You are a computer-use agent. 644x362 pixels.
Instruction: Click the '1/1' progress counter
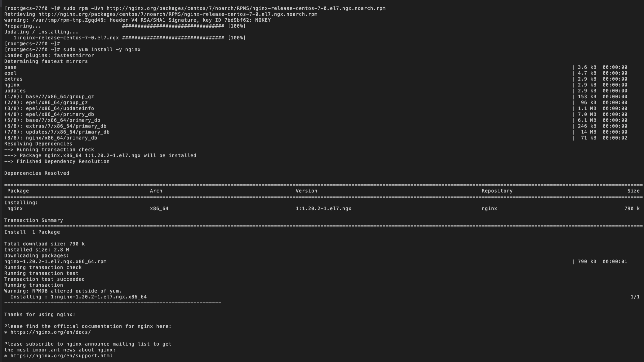pyautogui.click(x=635, y=297)
